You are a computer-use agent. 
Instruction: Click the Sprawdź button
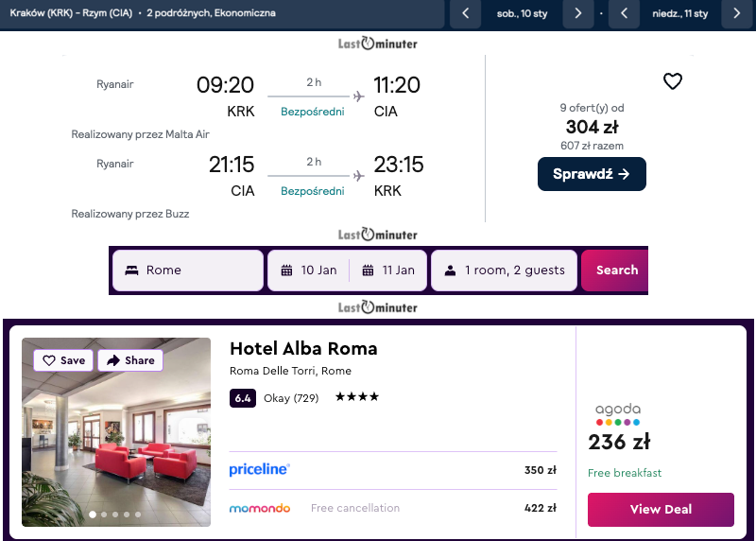(x=592, y=174)
